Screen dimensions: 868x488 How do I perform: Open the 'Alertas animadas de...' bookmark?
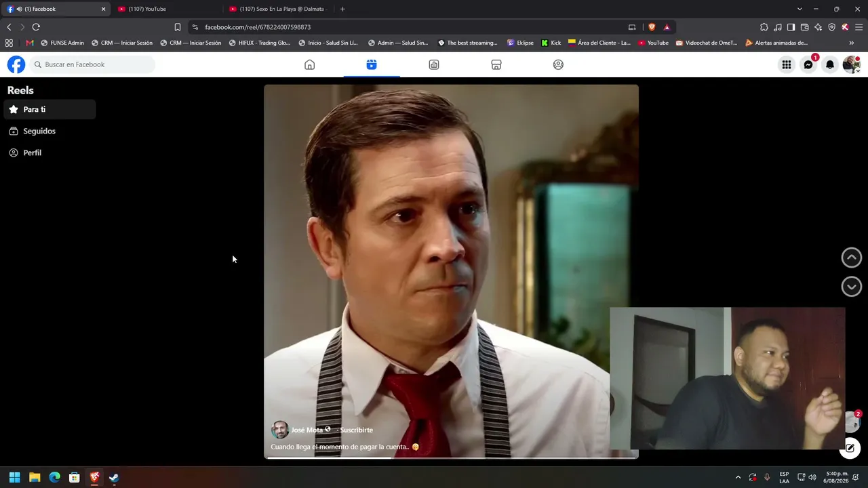click(776, 43)
